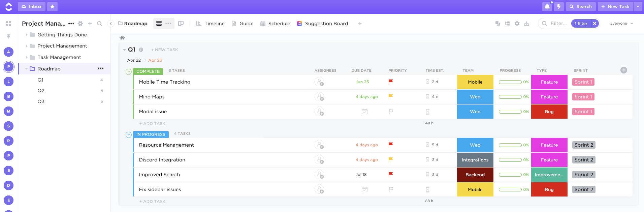This screenshot has height=212, width=644.
Task: Click the Backend team color tag
Action: pyautogui.click(x=475, y=175)
